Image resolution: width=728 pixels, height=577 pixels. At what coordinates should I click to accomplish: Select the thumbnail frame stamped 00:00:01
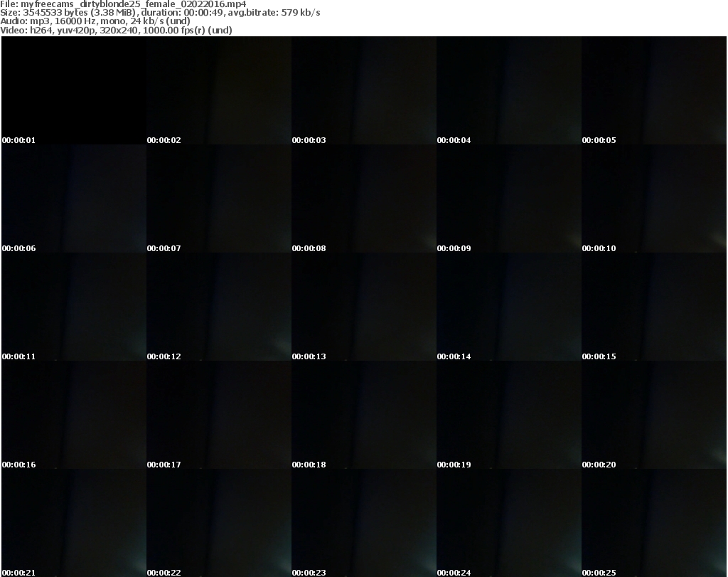pos(74,90)
